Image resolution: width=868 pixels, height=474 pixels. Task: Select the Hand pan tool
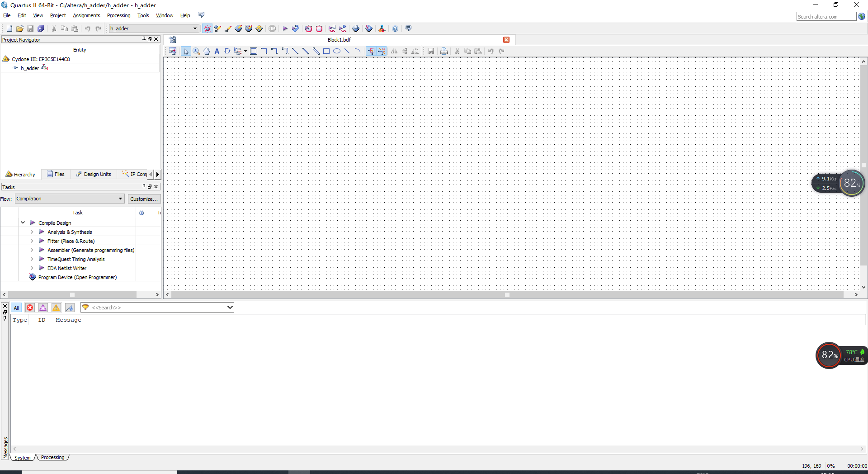pyautogui.click(x=207, y=51)
